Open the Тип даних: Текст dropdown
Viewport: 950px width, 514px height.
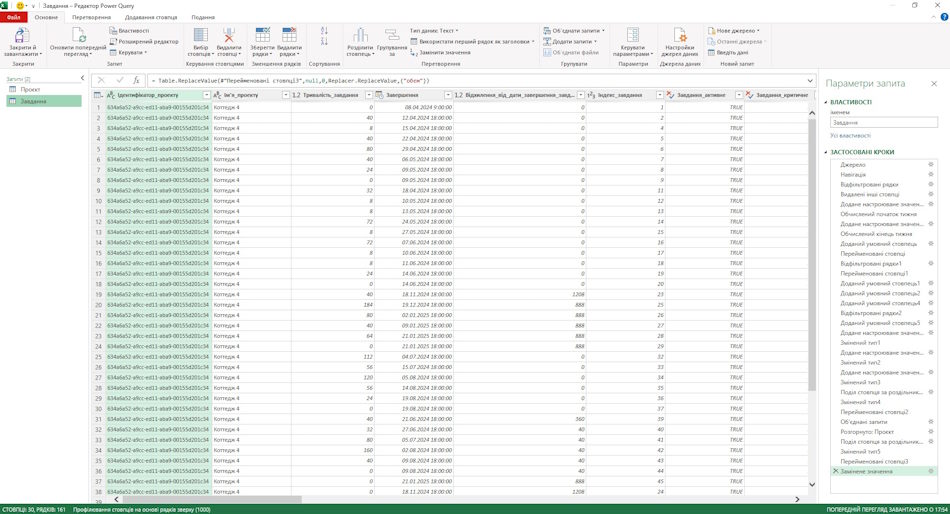tap(434, 30)
